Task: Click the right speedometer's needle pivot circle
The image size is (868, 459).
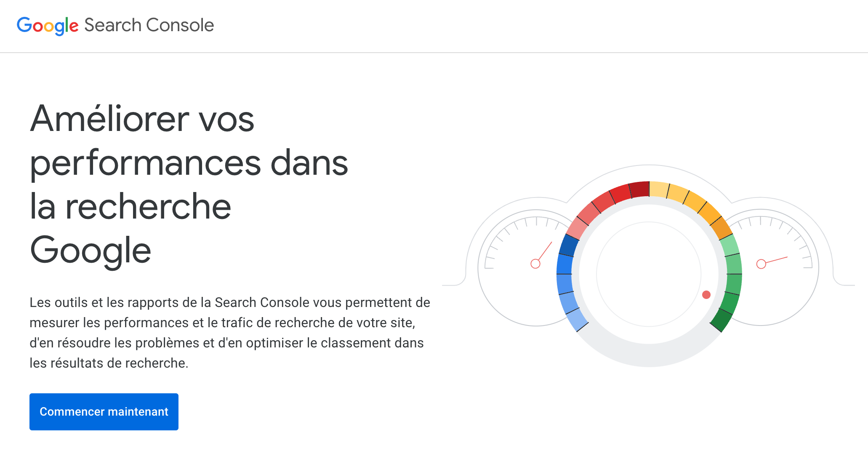Action: point(761,264)
